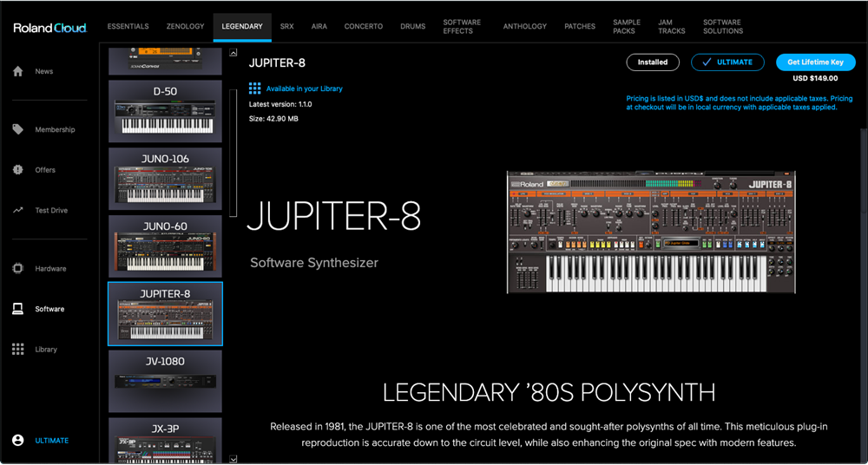Click the product list scroll-up arrow

click(x=233, y=53)
